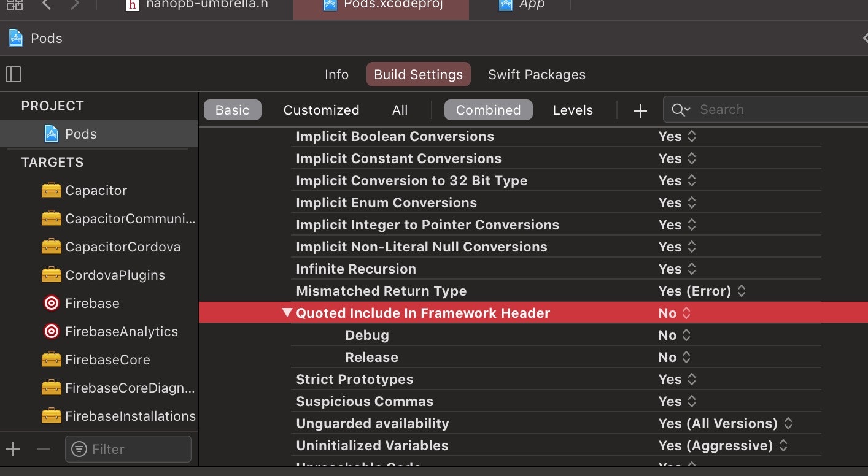Switch to Levels view
868x476 pixels.
tap(573, 110)
